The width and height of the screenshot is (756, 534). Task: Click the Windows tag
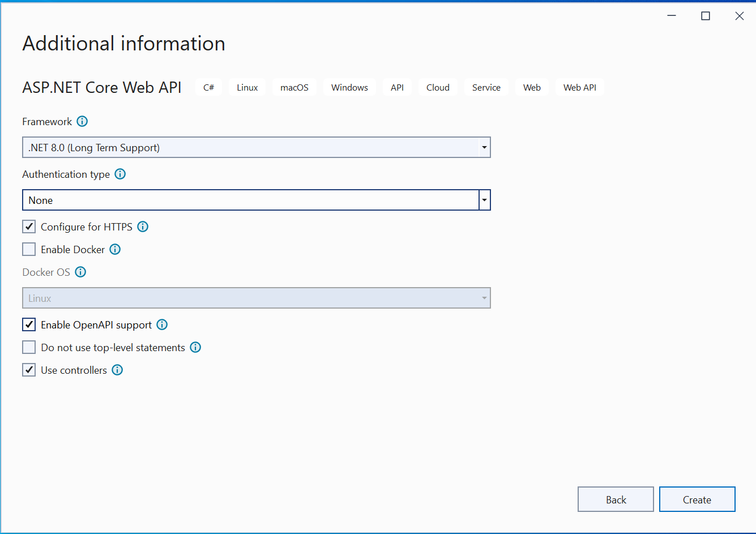click(349, 87)
